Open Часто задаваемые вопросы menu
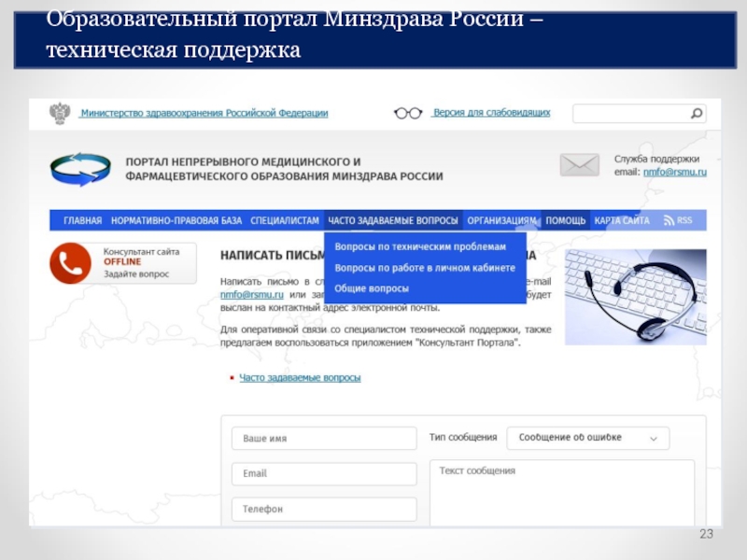The height and width of the screenshot is (560, 747). coord(393,221)
